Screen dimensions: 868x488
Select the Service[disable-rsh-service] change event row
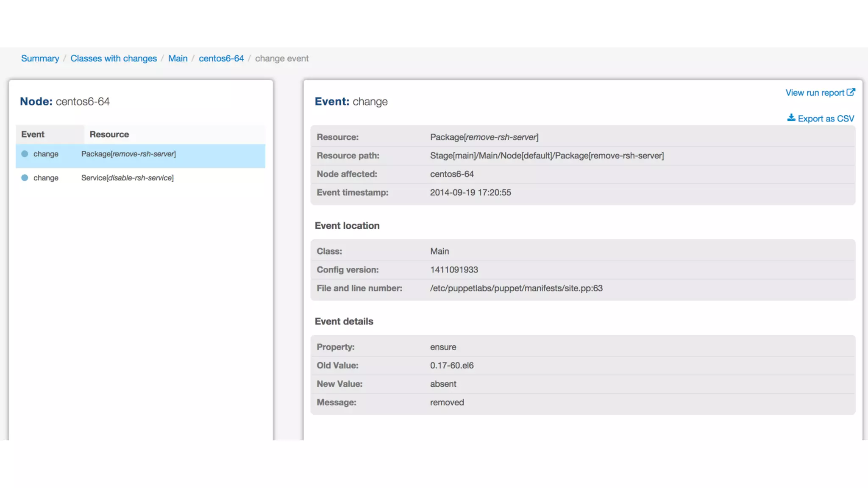tap(127, 178)
